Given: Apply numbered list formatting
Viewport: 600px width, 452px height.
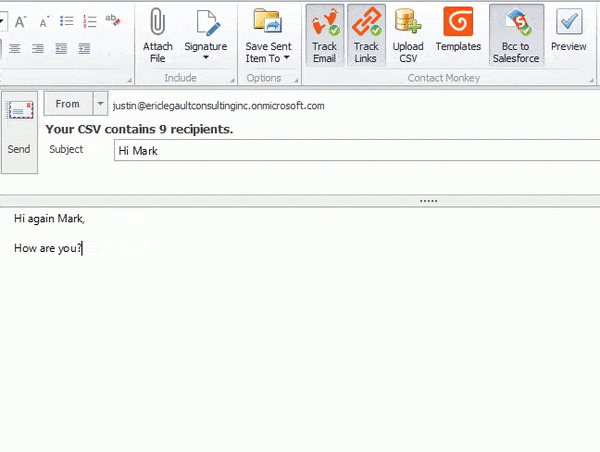Looking at the screenshot, I should point(90,21).
